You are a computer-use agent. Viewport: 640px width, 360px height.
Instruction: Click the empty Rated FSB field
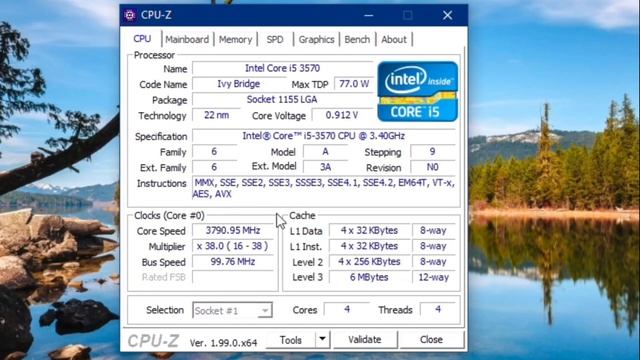click(x=233, y=277)
